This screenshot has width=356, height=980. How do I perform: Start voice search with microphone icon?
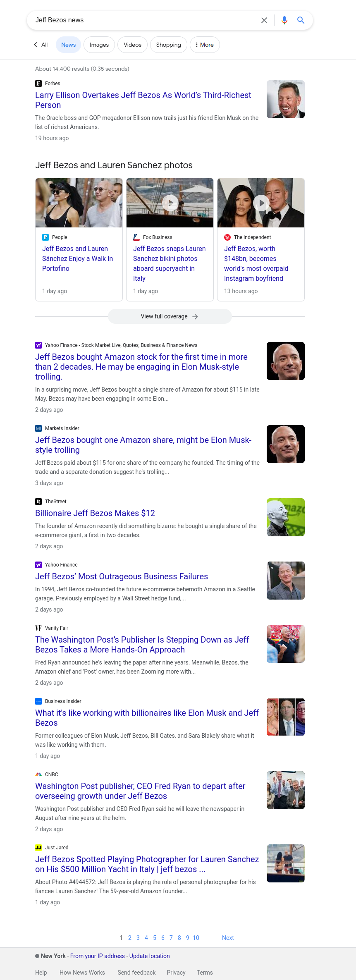pos(284,20)
